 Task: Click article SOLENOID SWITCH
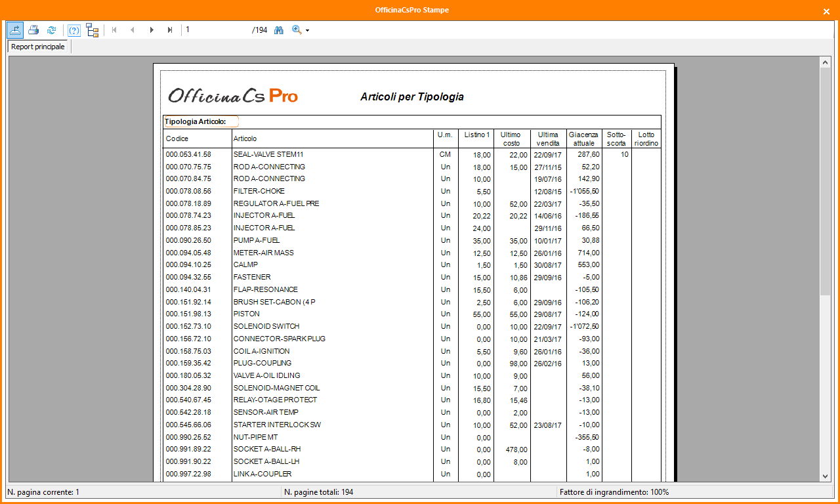(x=266, y=326)
